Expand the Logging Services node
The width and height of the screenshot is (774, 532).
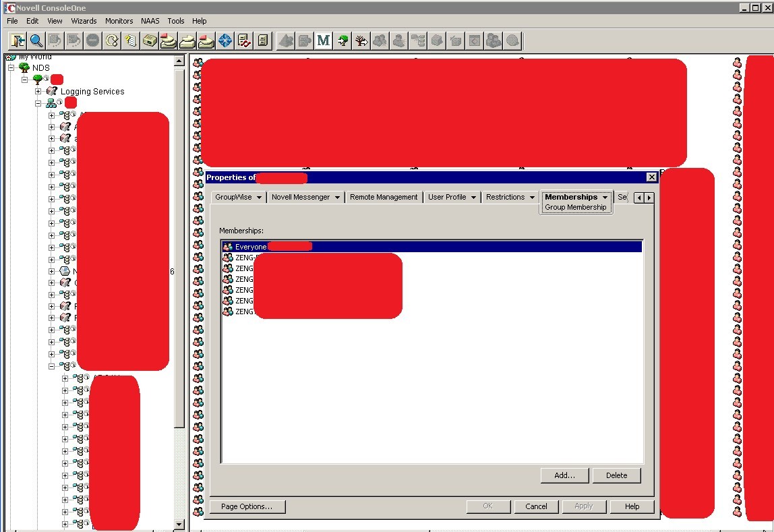(x=38, y=91)
